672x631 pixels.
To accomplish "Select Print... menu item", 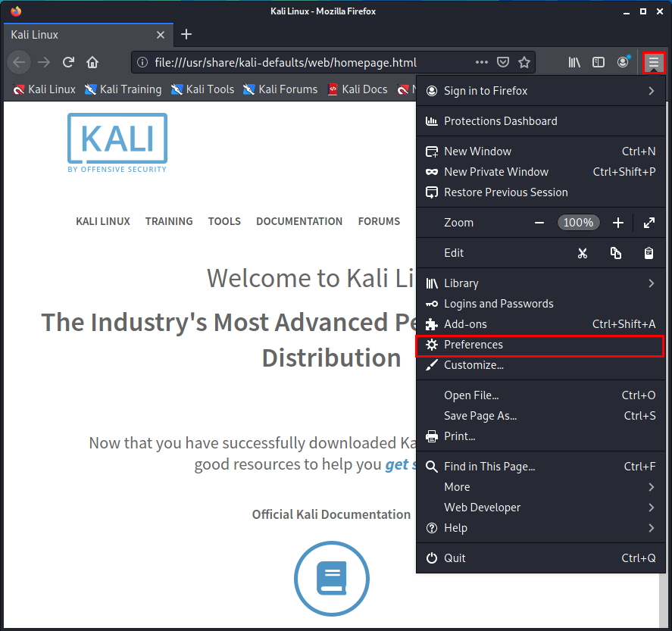I will (x=540, y=436).
